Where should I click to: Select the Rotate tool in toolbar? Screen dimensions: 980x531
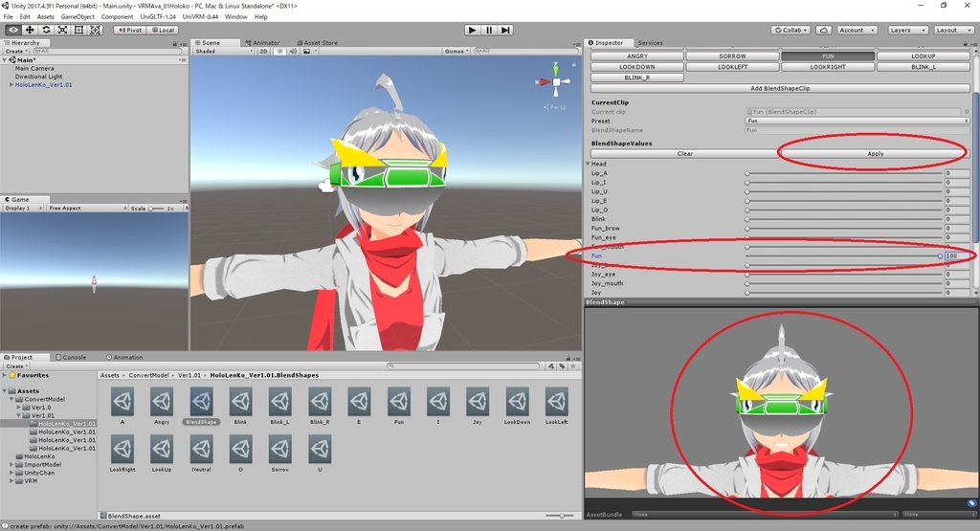pos(46,30)
